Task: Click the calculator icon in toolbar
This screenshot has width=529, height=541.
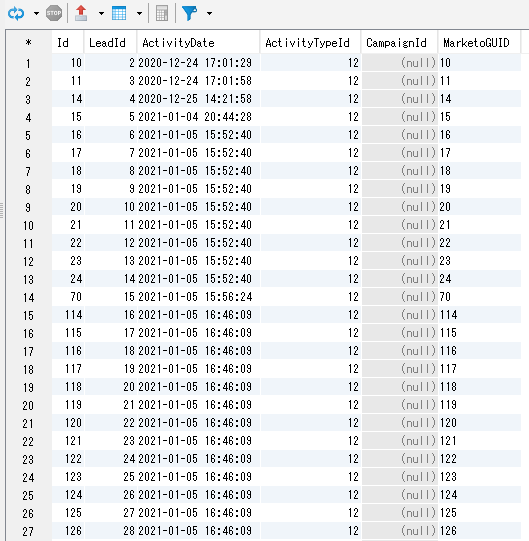Action: tap(162, 13)
